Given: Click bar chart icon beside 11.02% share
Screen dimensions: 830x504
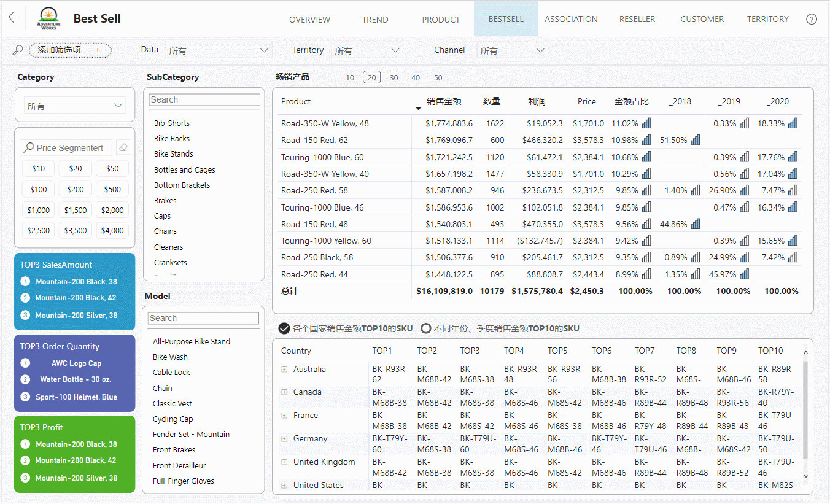Looking at the screenshot, I should 646,123.
